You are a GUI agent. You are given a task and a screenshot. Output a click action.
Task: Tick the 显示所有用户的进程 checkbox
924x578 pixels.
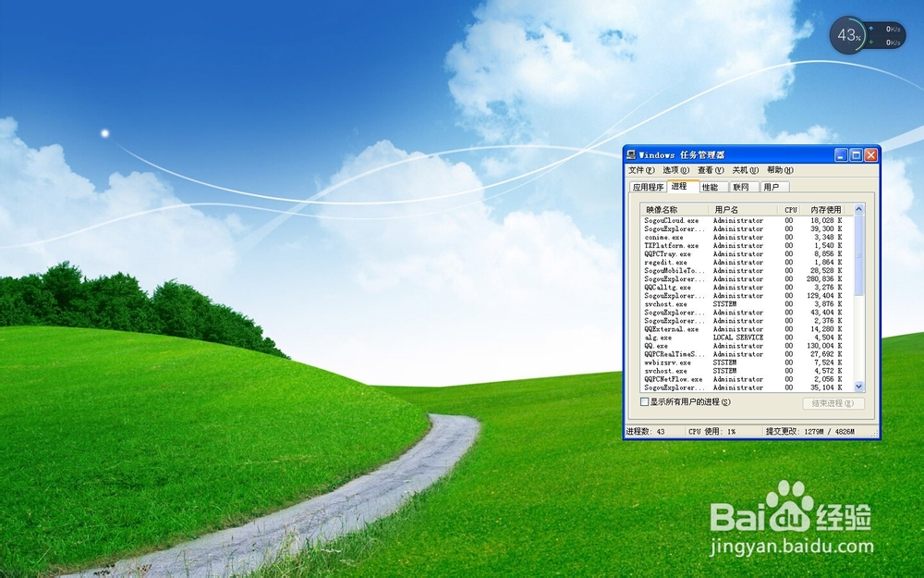click(644, 401)
